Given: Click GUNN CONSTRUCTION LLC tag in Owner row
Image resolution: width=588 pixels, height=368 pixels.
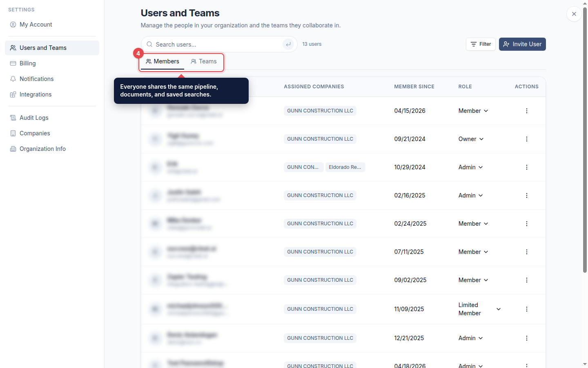Looking at the screenshot, I should click(320, 139).
